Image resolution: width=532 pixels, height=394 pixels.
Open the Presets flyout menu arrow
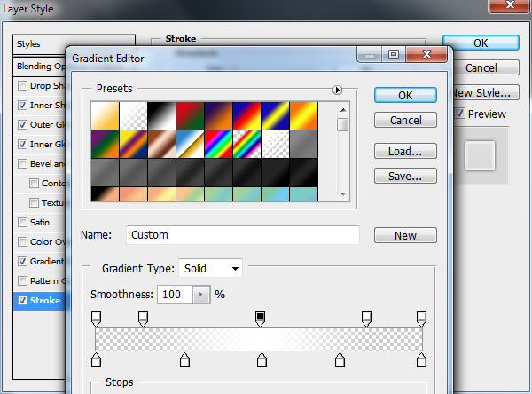tap(337, 90)
